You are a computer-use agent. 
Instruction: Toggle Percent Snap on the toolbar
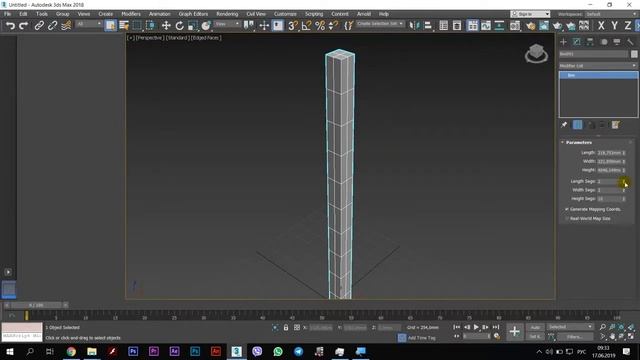[320, 26]
